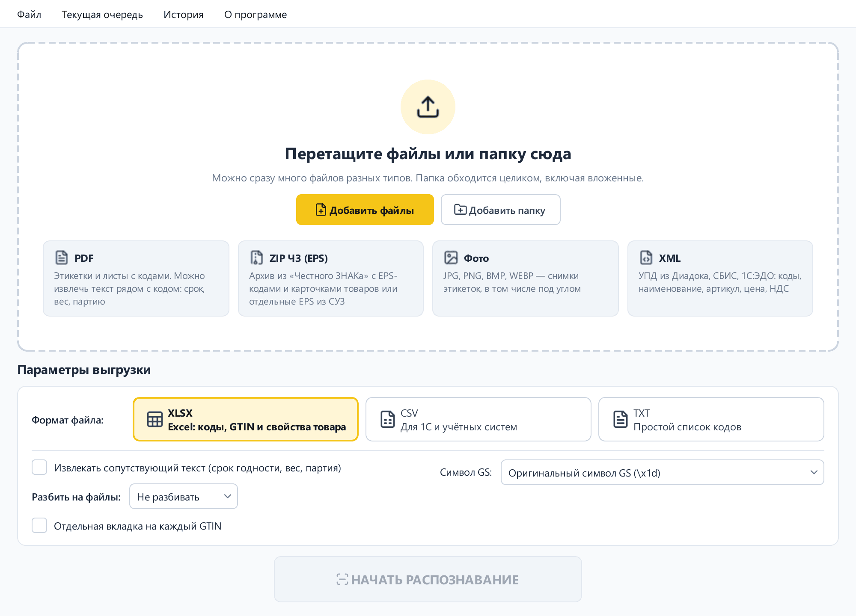This screenshot has width=856, height=616.
Task: Click the upload arrow circle icon
Action: coord(428,107)
